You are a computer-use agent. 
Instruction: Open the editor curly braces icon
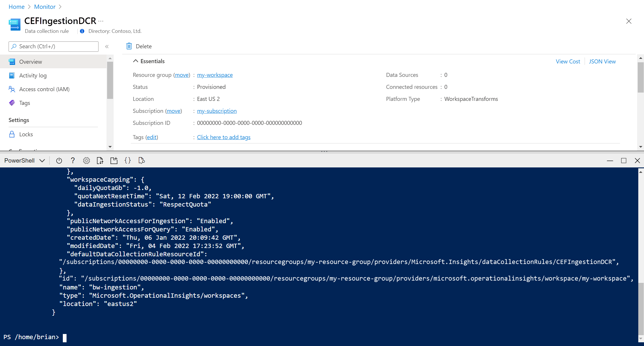click(128, 161)
